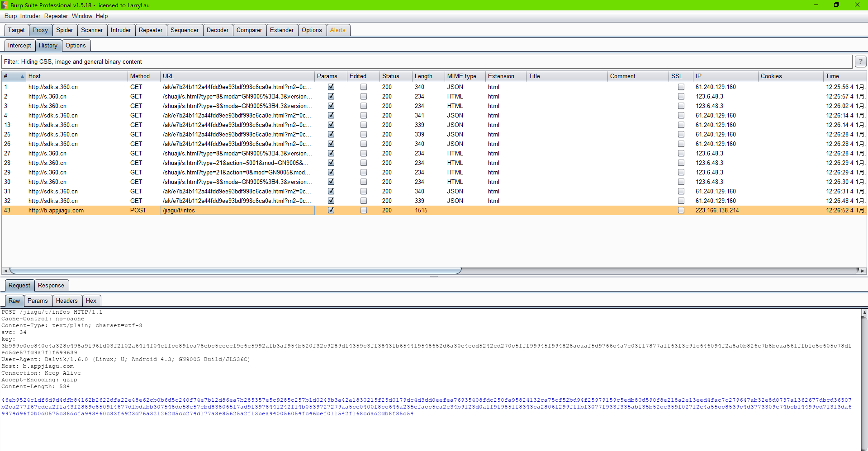The width and height of the screenshot is (868, 451).
Task: Sort history by URL column header
Action: click(x=237, y=76)
